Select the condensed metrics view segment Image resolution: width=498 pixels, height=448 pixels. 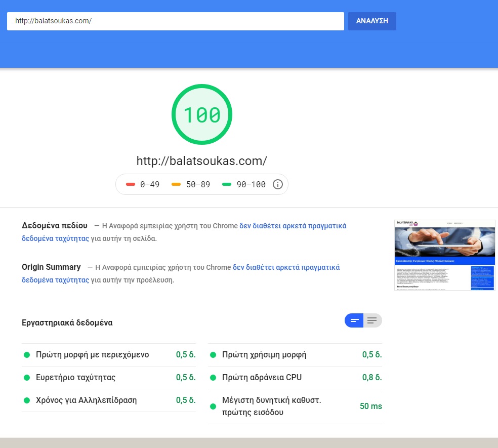click(354, 320)
